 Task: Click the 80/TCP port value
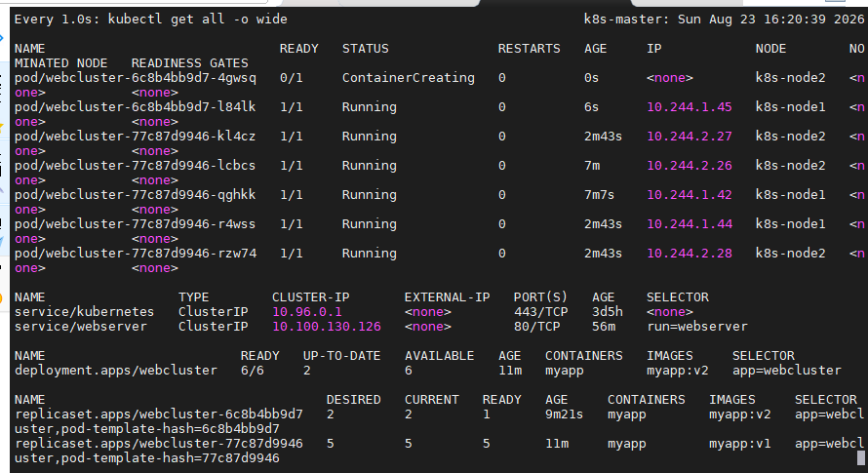click(537, 327)
